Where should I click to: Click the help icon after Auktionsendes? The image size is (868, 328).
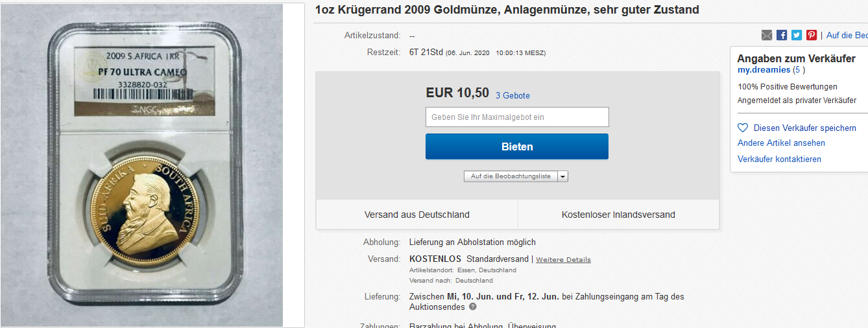pyautogui.click(x=473, y=307)
